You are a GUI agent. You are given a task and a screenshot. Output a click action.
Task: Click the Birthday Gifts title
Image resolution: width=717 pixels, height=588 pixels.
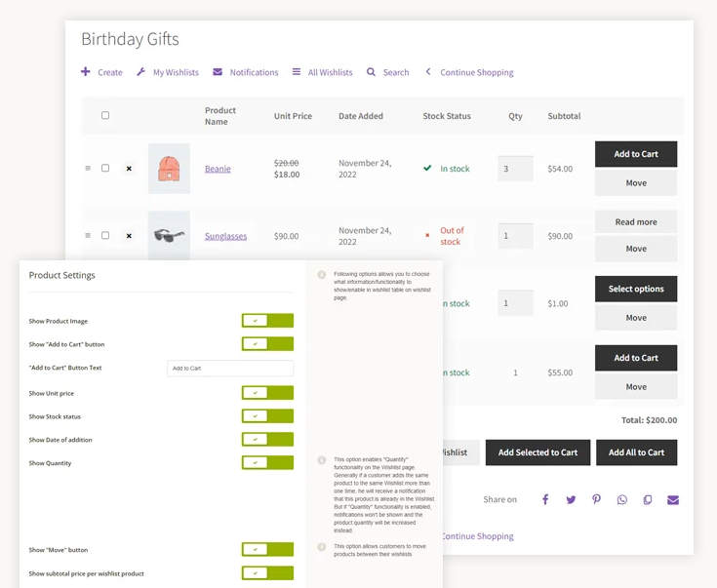[x=130, y=39]
